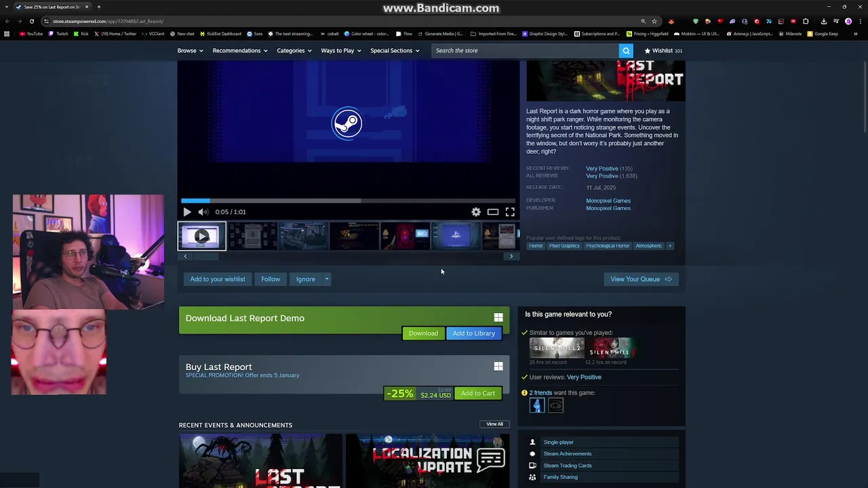Close the Last Report Steam tab
This screenshot has height=488, width=868.
click(87, 7)
